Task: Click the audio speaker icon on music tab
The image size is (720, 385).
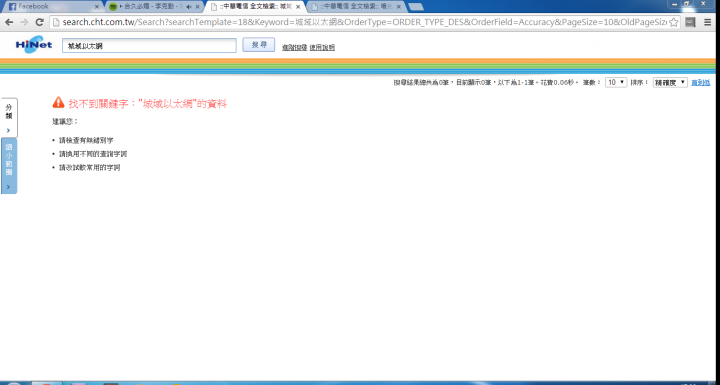Action: (189, 7)
